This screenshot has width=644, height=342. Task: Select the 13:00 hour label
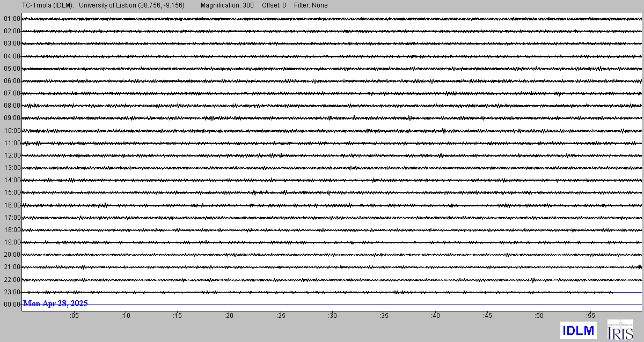(12, 168)
